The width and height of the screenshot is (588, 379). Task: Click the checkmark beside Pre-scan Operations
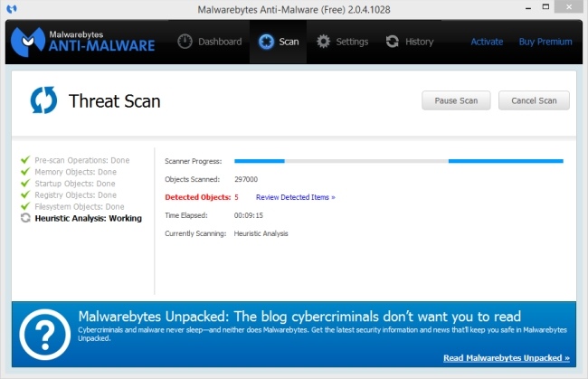(x=25, y=160)
